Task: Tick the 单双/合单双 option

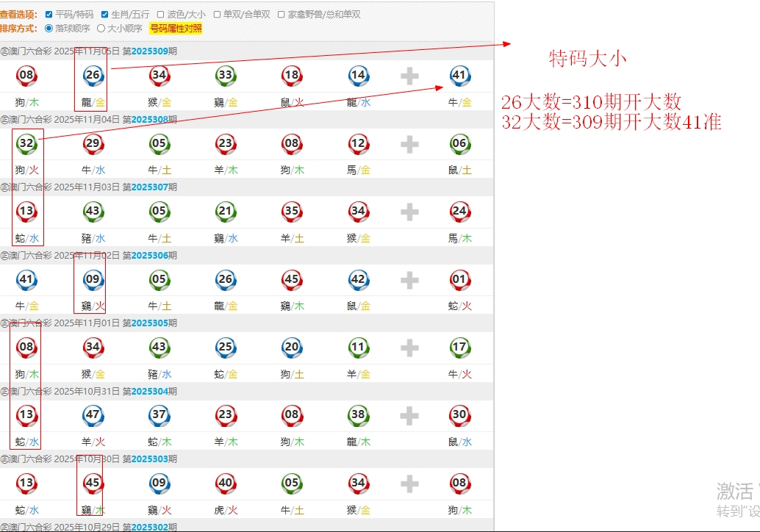Action: (218, 14)
